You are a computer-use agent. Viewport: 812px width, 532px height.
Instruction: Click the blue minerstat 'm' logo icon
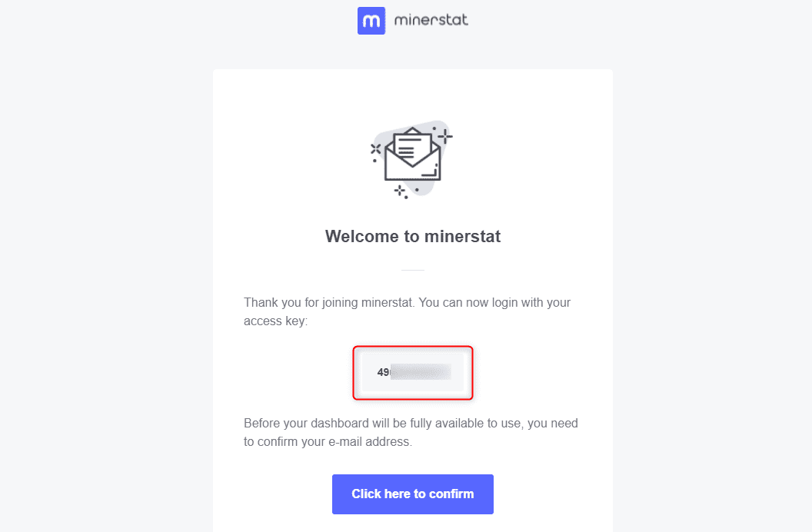[x=371, y=21]
